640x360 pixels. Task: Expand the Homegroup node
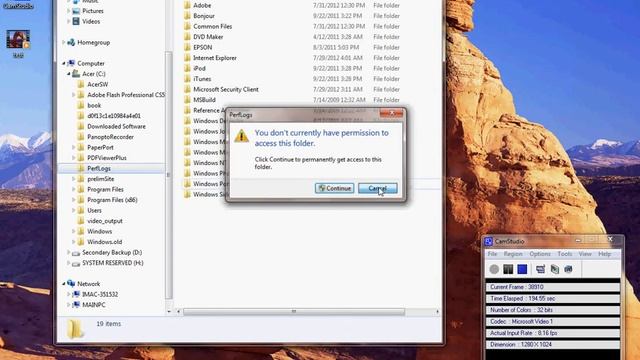64,42
